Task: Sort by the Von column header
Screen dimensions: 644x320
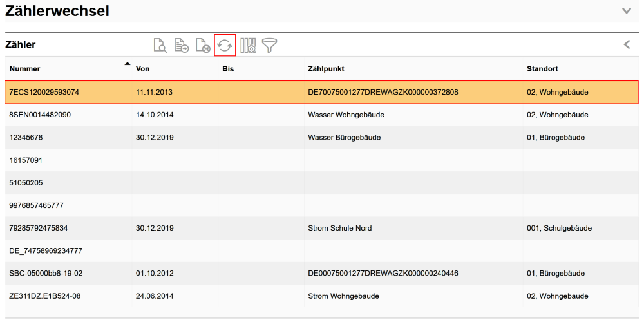Action: pyautogui.click(x=142, y=69)
